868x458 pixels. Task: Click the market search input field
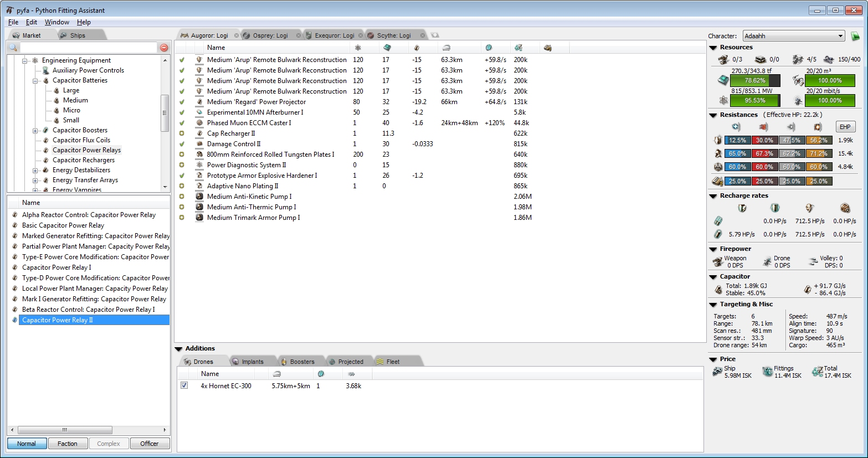click(x=89, y=48)
